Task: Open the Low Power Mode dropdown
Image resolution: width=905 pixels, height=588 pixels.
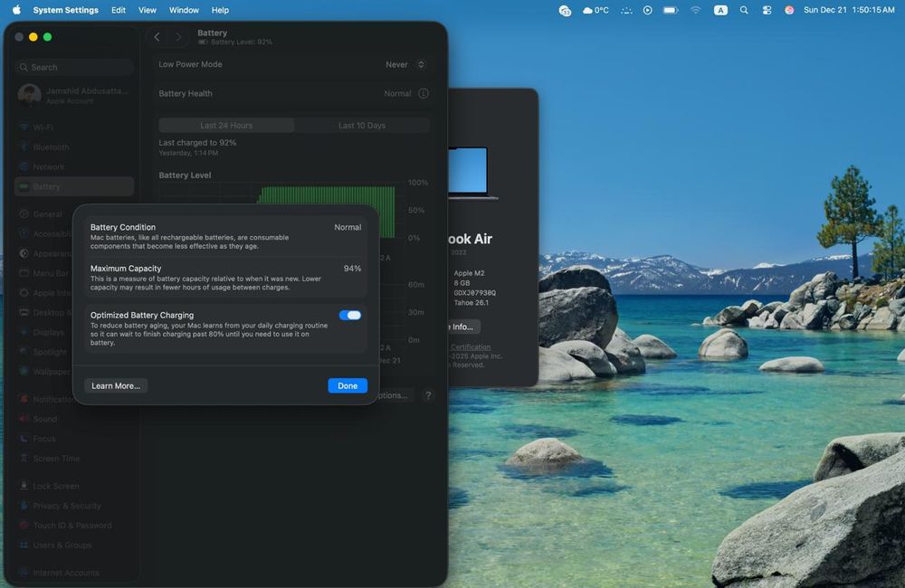Action: [405, 64]
